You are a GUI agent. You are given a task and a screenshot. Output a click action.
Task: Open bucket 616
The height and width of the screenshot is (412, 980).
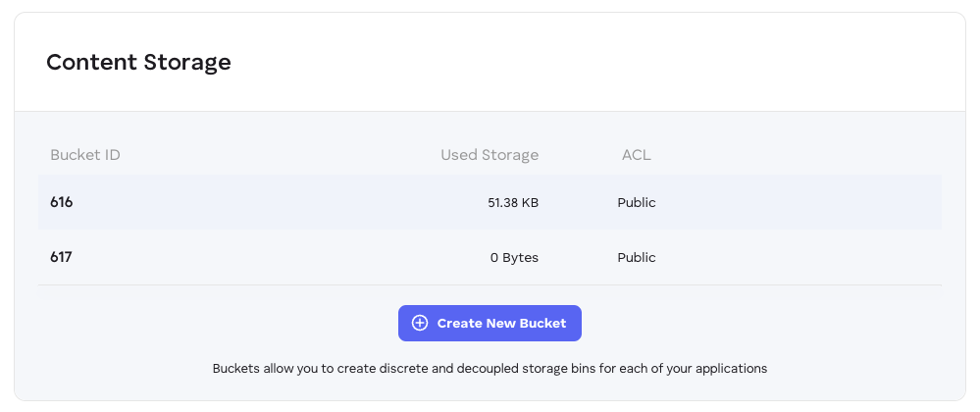pyautogui.click(x=62, y=202)
